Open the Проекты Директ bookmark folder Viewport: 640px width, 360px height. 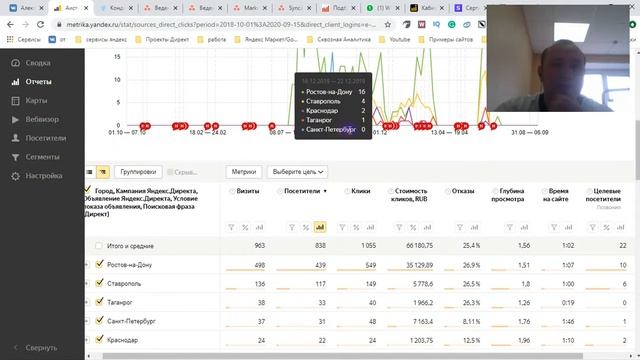click(162, 40)
